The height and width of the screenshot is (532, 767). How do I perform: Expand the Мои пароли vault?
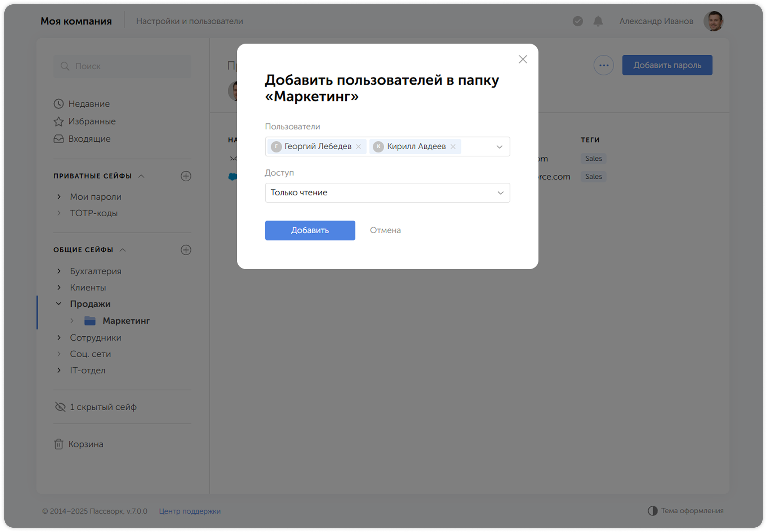[59, 197]
